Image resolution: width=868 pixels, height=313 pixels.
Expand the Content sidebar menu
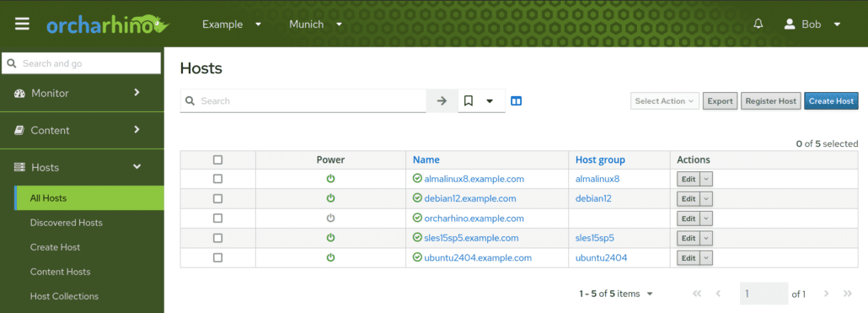point(82,130)
